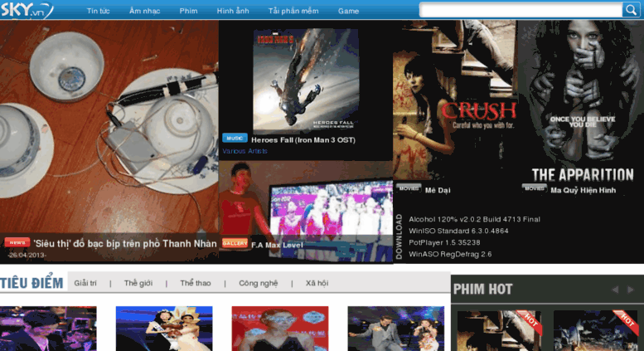Open the Tin tức menu
Image resolution: width=644 pixels, height=351 pixels.
pyautogui.click(x=98, y=11)
